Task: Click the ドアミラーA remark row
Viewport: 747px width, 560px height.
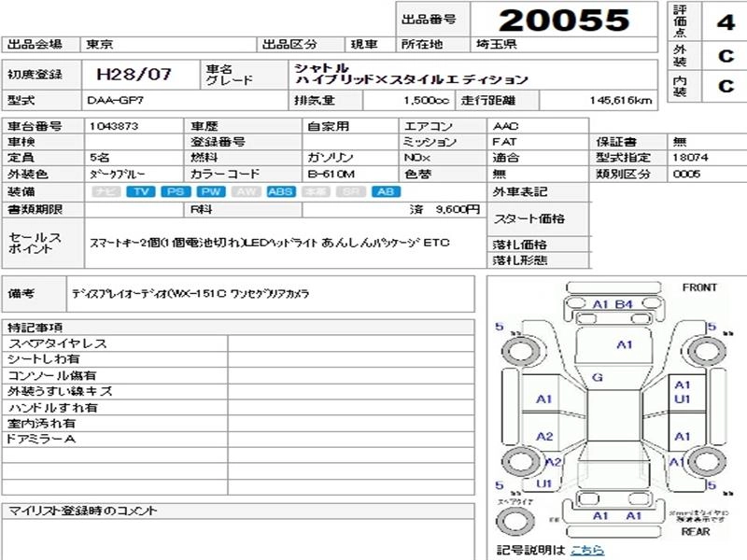Action: coord(115,439)
